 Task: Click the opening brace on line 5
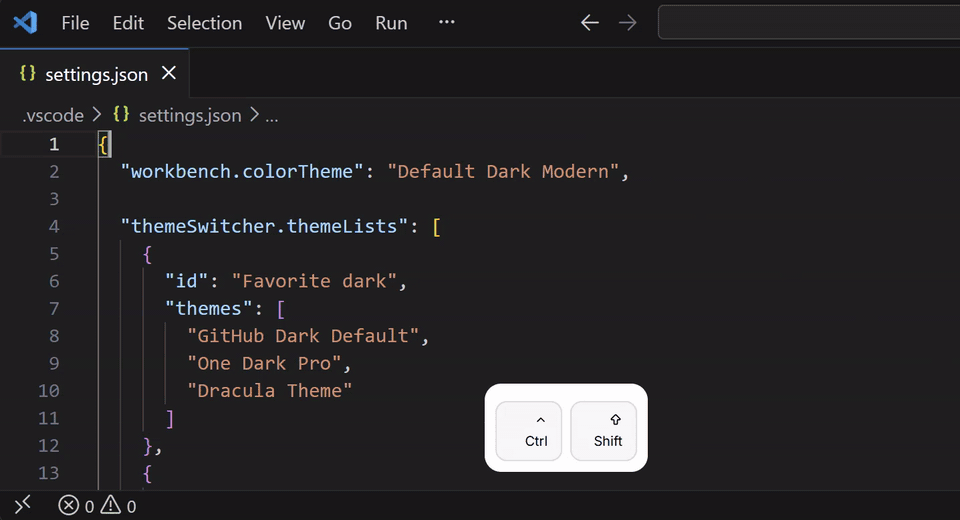click(x=148, y=254)
